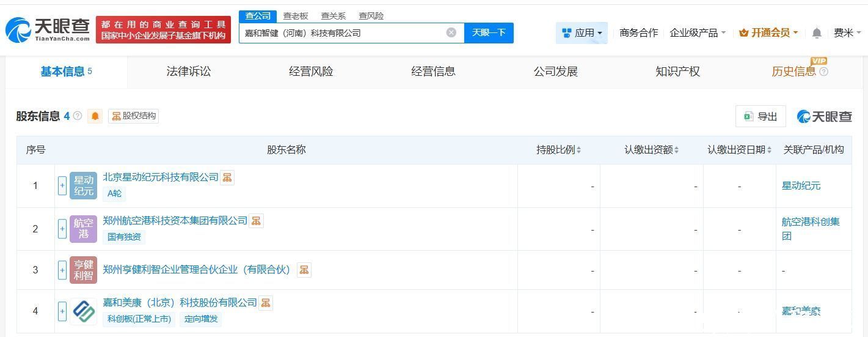Switch to the 经营信息 tab
This screenshot has width=868, height=337.
tap(433, 72)
